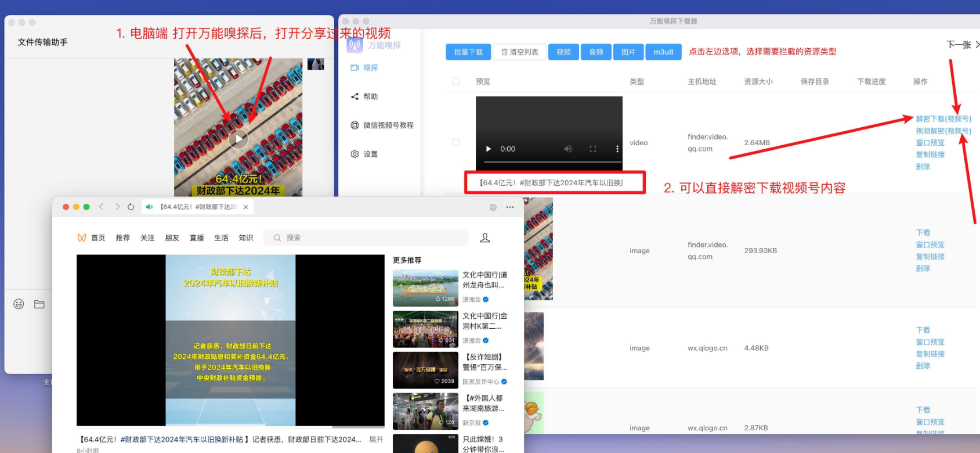980x453 pixels.
Task: Open the 知识 tab
Action: coord(246,238)
